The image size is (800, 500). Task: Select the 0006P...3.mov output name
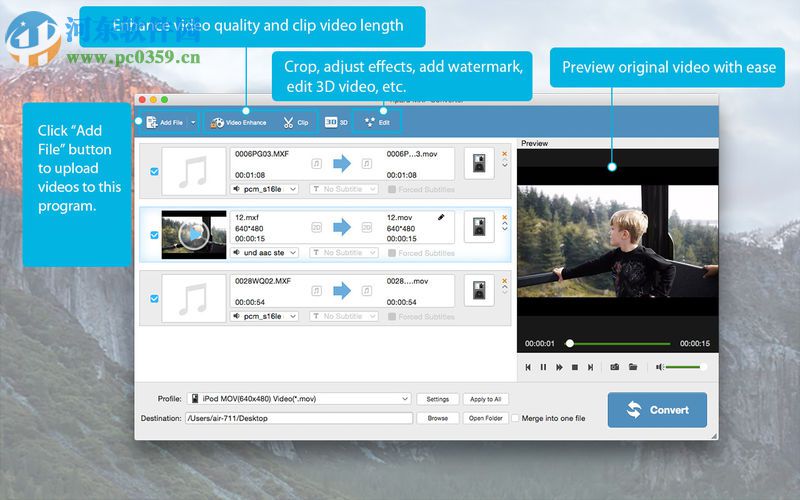412,154
